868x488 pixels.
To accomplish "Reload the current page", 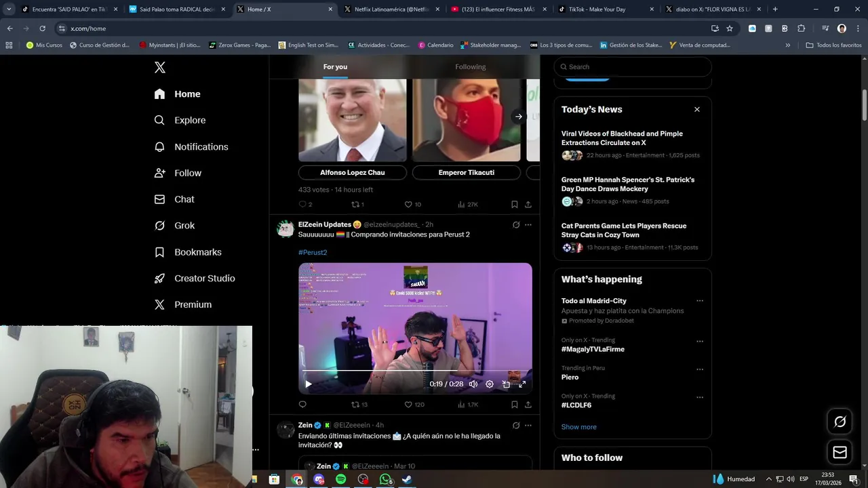I will pyautogui.click(x=42, y=28).
